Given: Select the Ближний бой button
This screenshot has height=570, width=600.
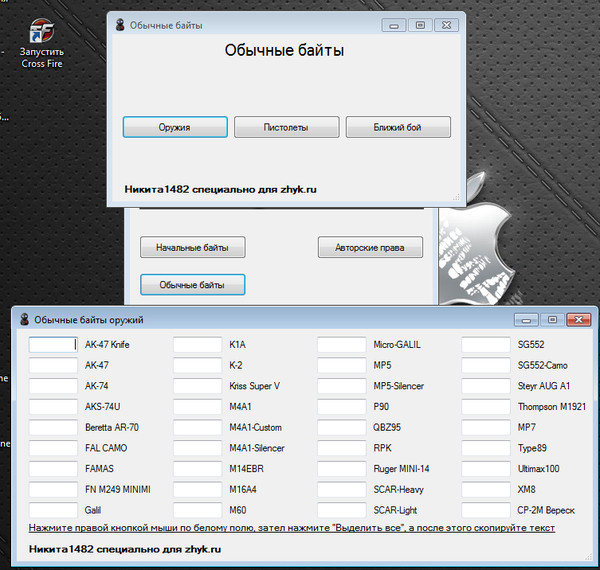Looking at the screenshot, I should click(x=398, y=127).
